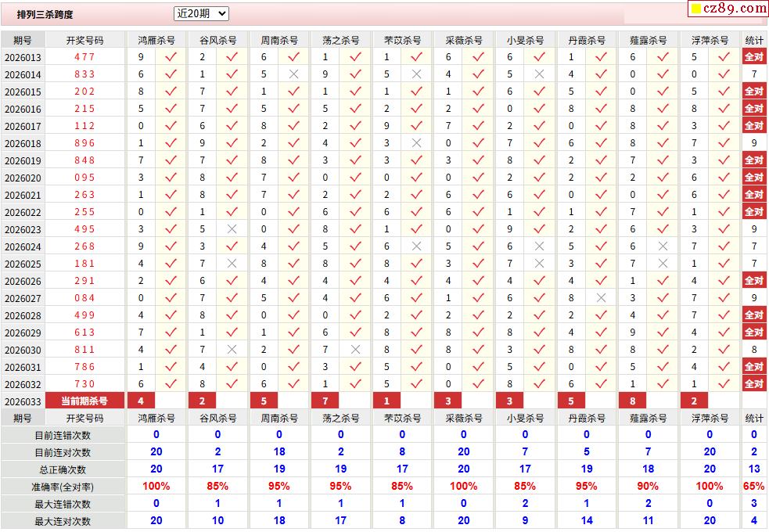769x532 pixels.
Task: Click the 全对 badge in row 2026013
Action: click(753, 57)
